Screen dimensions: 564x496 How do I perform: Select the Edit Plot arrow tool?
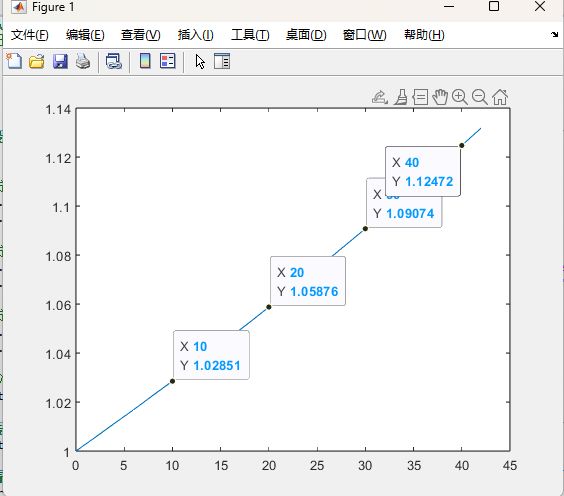click(200, 62)
